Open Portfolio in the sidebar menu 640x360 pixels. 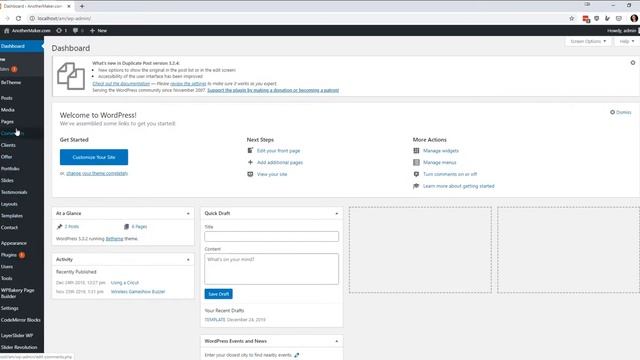pyautogui.click(x=22, y=169)
